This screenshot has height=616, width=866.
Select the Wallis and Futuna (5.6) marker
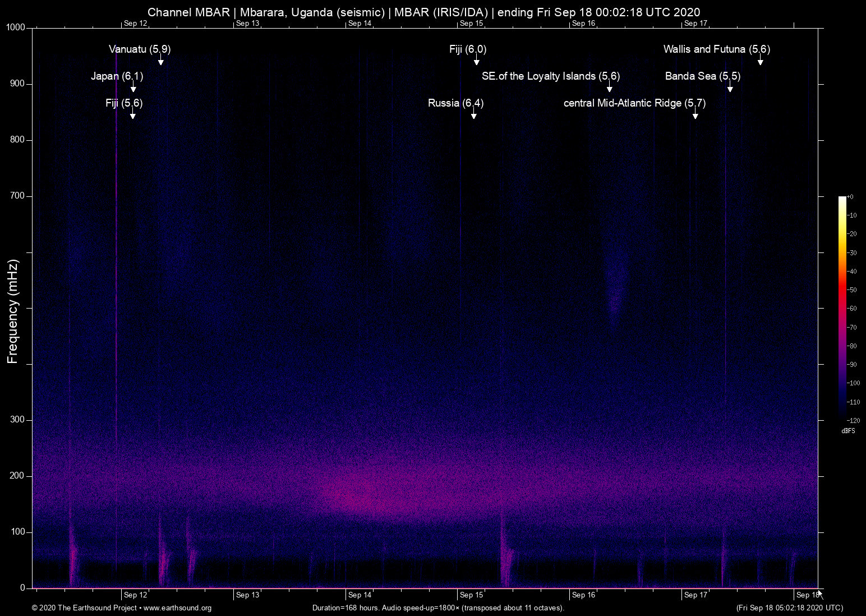[x=717, y=49]
